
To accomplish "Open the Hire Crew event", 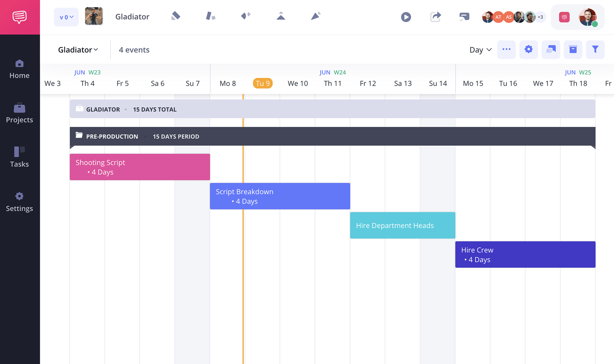I will pyautogui.click(x=525, y=255).
